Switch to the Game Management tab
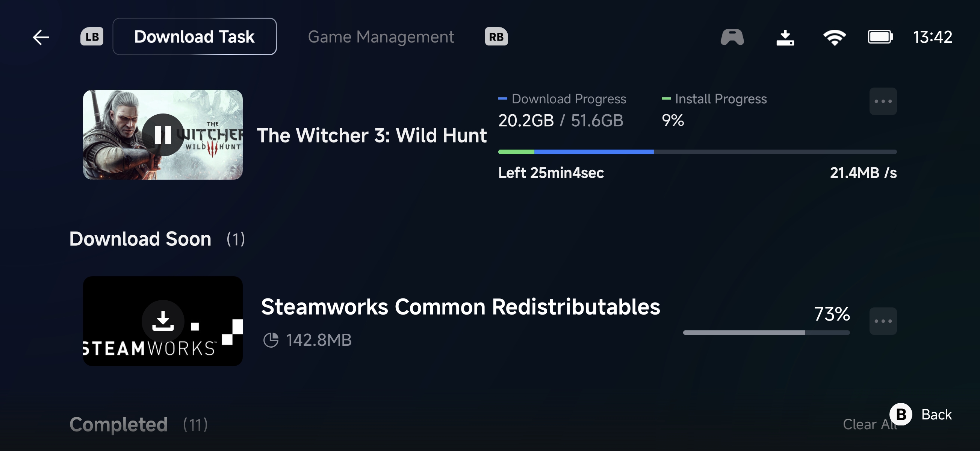The width and height of the screenshot is (980, 451). (x=380, y=37)
